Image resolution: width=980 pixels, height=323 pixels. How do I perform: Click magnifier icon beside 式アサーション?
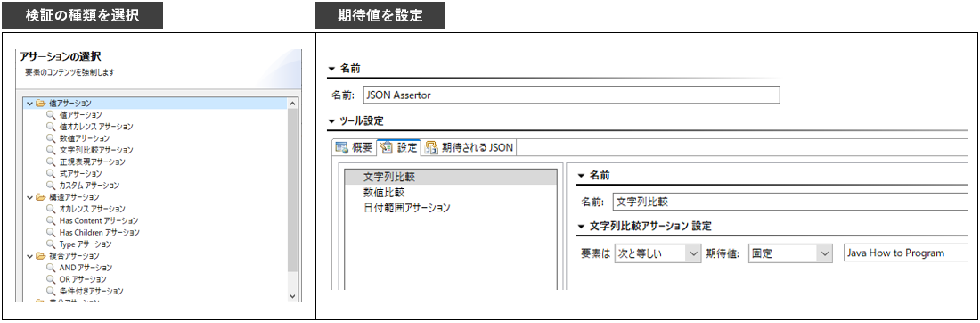50,173
